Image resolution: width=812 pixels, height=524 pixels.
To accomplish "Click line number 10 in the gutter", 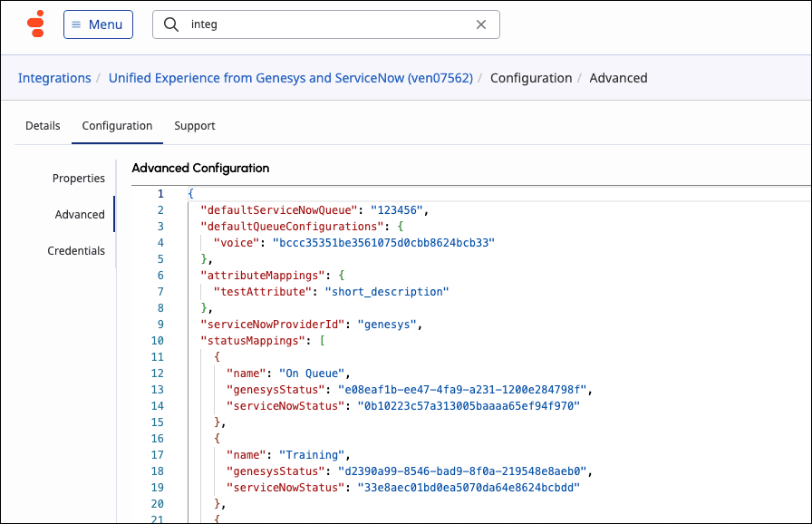I will (x=158, y=341).
